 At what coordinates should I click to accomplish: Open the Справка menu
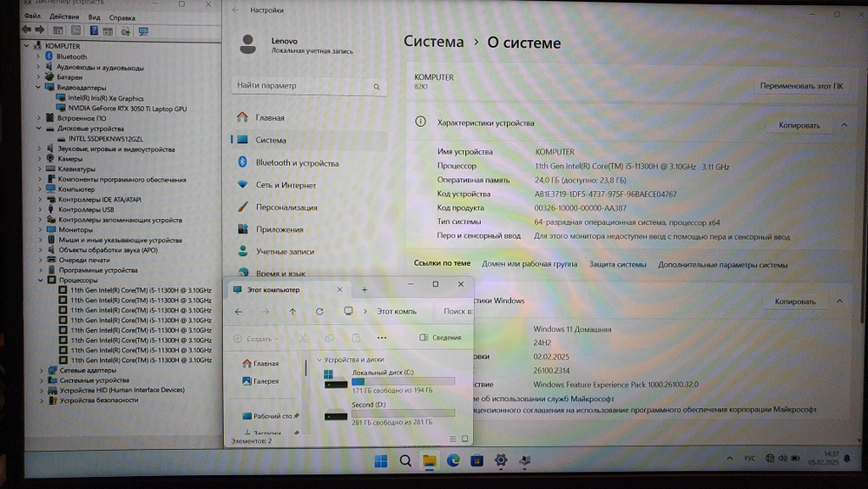click(122, 17)
